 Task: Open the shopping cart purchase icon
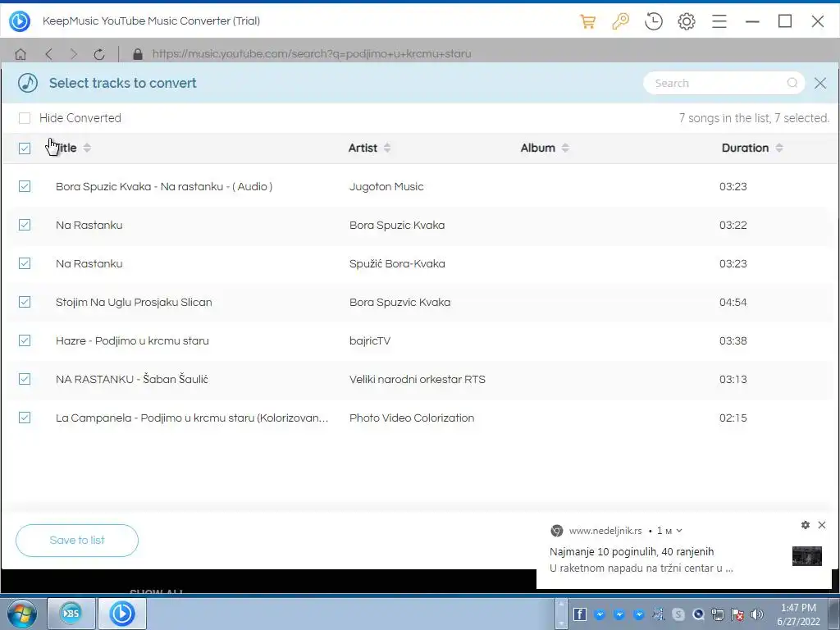coord(587,21)
